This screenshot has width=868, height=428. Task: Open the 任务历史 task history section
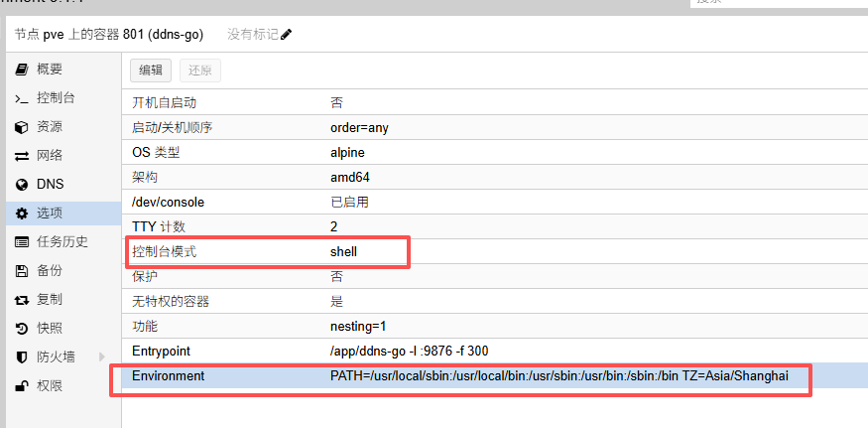(x=63, y=242)
